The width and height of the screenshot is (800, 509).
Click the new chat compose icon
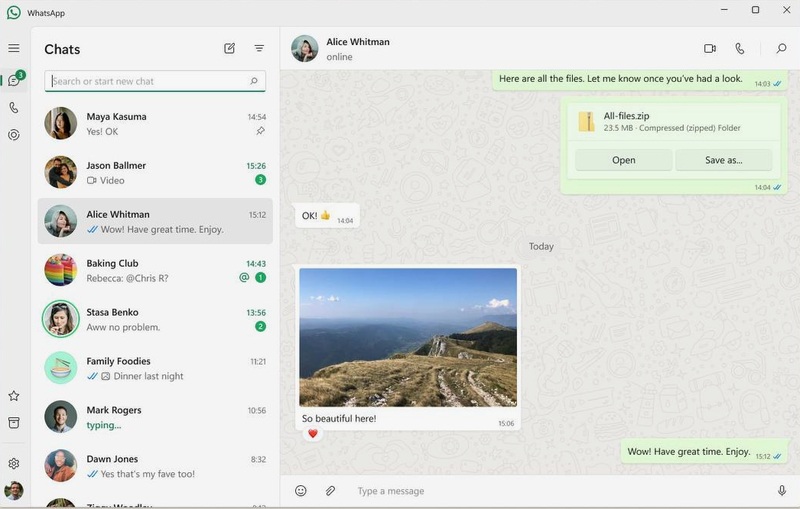[x=230, y=49]
